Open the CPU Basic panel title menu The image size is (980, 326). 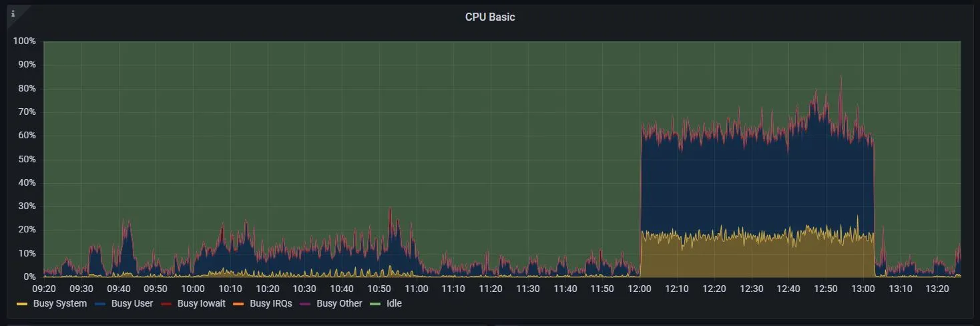tap(490, 17)
